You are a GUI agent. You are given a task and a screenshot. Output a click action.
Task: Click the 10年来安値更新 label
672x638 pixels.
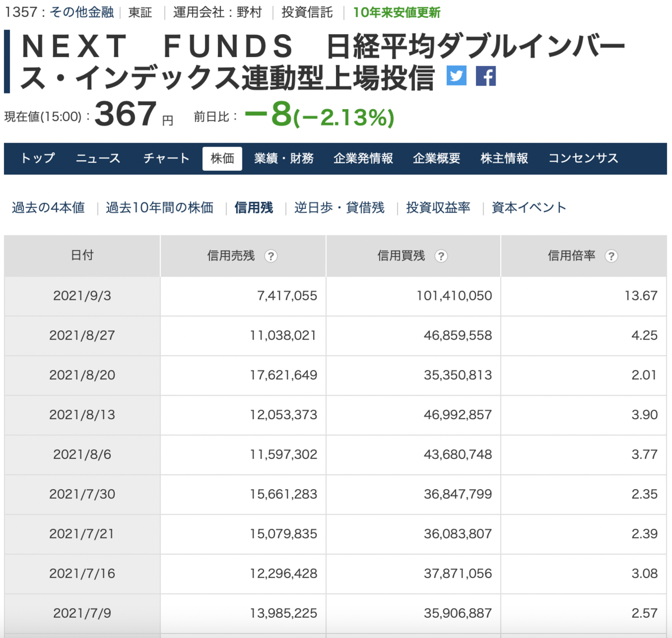396,12
